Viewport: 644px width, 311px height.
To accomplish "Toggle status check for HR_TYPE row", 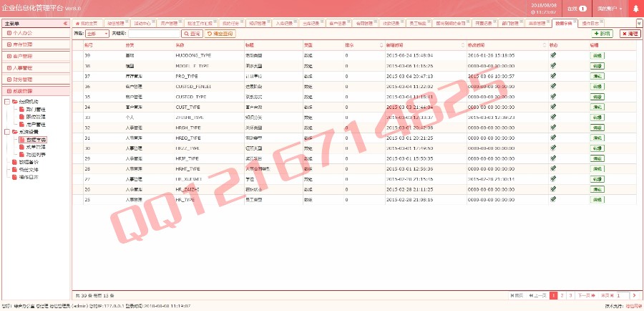I will (553, 199).
